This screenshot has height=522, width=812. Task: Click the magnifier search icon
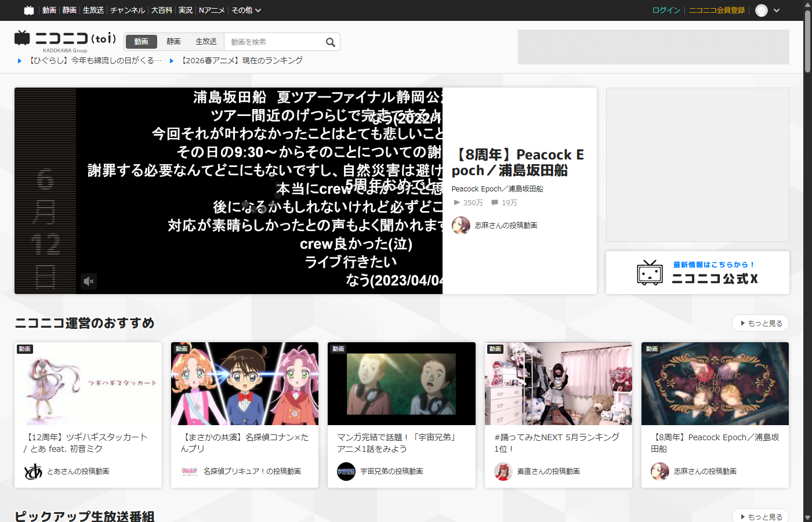tap(331, 42)
